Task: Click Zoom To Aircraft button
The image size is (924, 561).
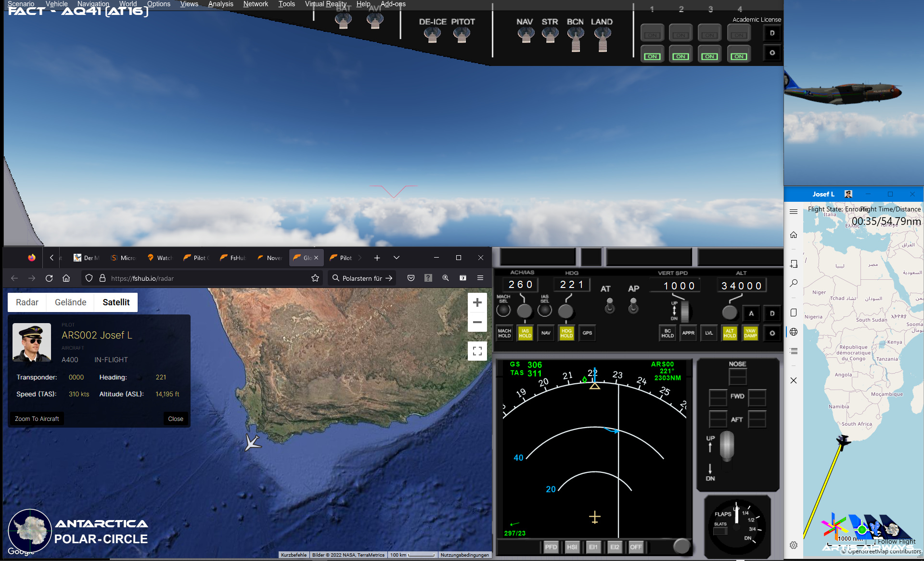Action: pos(37,419)
